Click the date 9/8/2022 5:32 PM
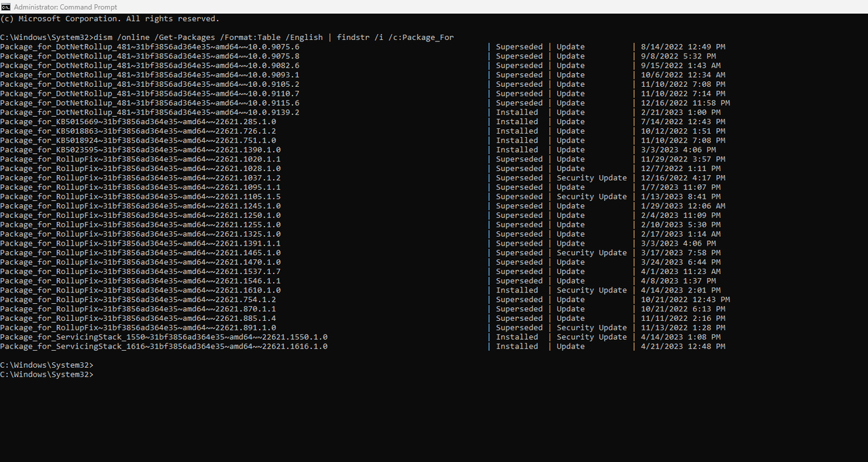868x462 pixels. pos(678,56)
